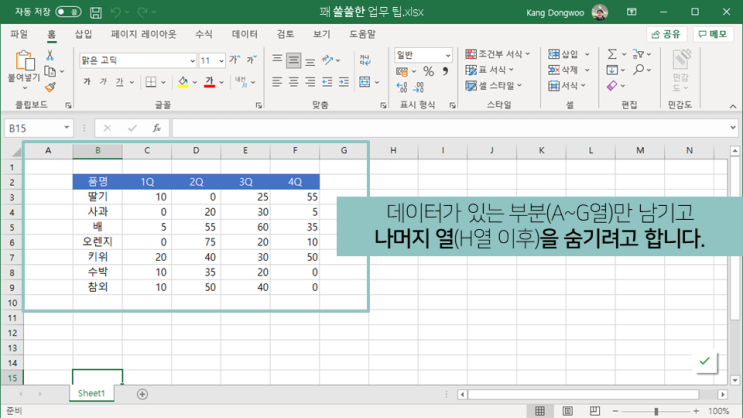Click the Copy icon
This screenshot has height=418, width=743.
click(x=50, y=72)
